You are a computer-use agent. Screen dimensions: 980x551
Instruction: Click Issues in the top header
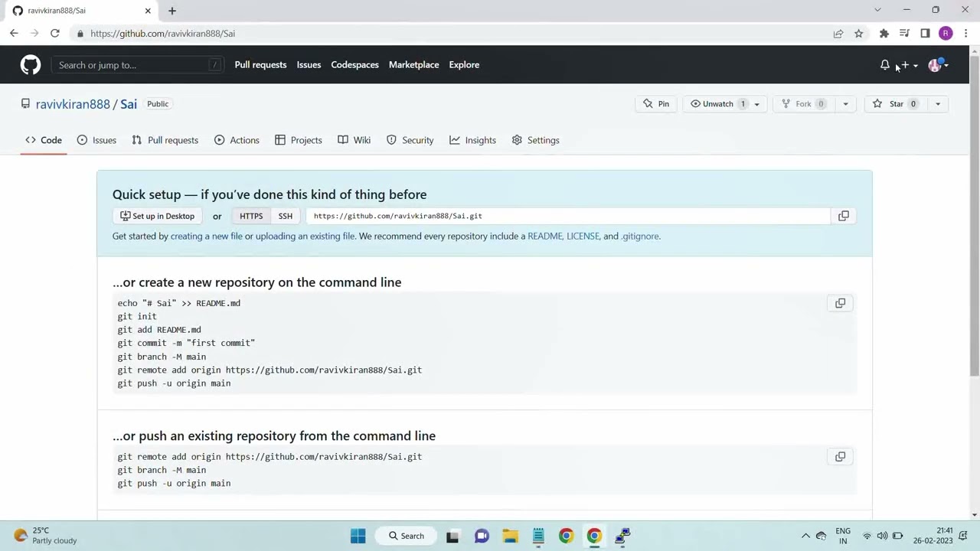tap(309, 65)
